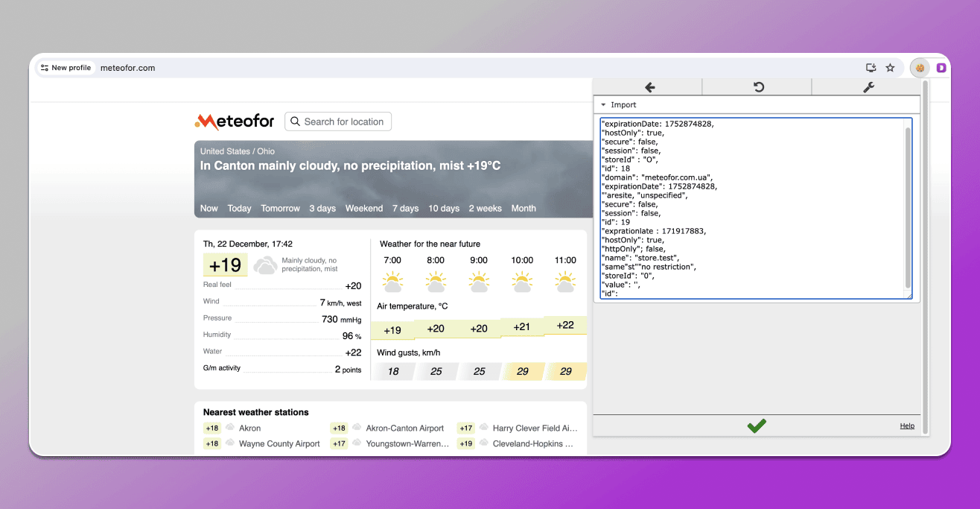Open site info icon beside New profile

point(45,68)
